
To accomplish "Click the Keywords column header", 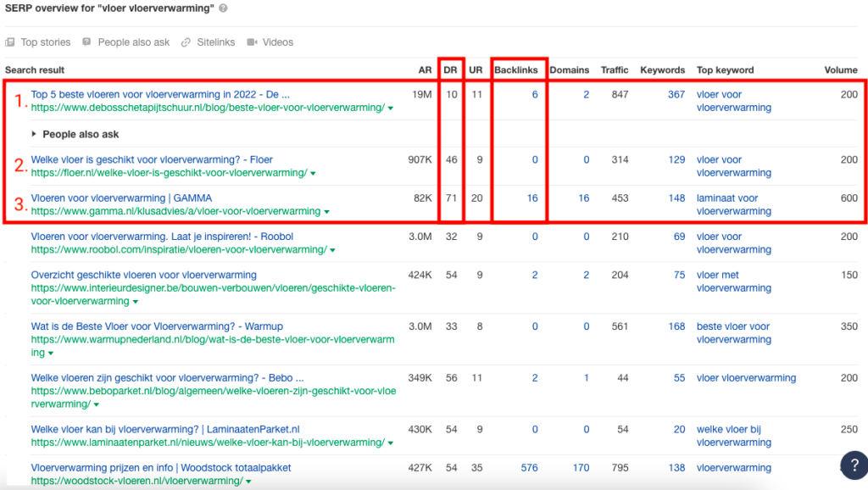I will pos(663,70).
